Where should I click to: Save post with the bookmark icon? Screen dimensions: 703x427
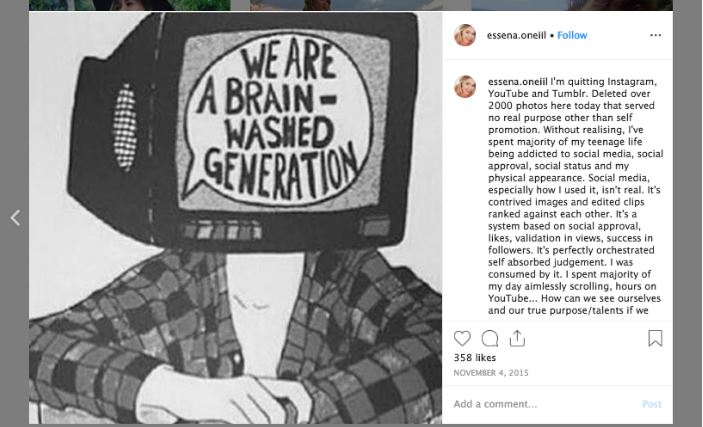click(x=655, y=338)
